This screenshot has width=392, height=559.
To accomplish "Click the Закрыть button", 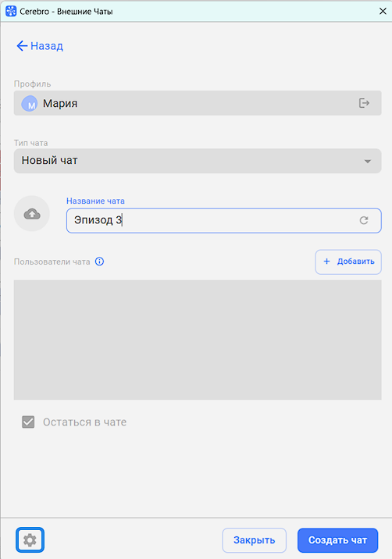I will (x=254, y=540).
